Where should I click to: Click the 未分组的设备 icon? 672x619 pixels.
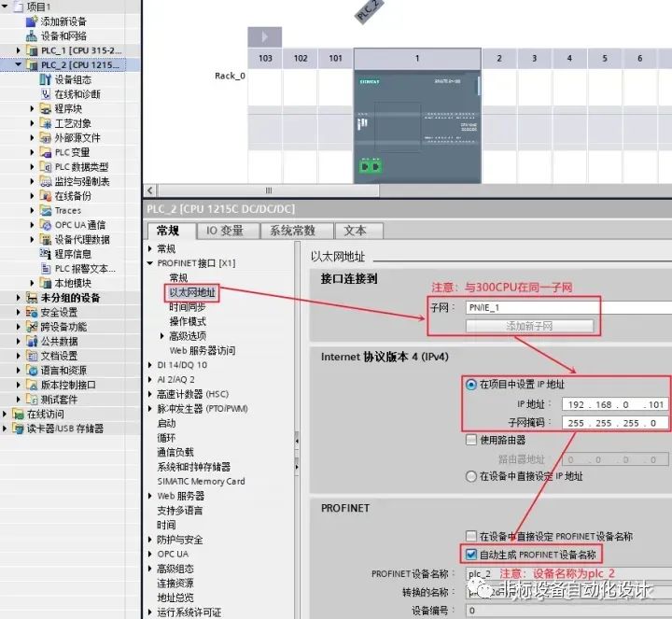(x=32, y=298)
